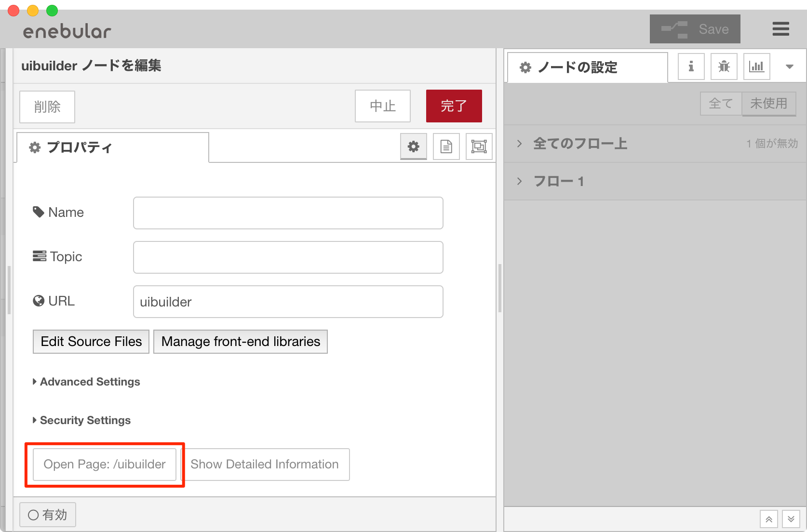Click Manage front-end libraries button

[241, 342]
